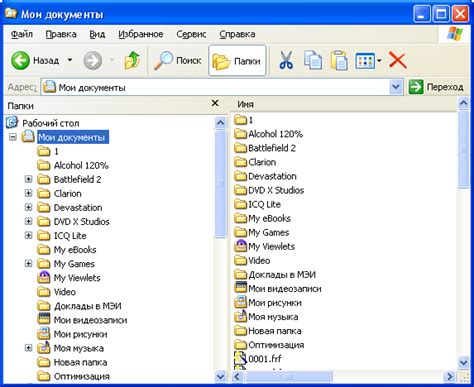474x387 pixels.
Task: Click the clipboard Paste icon
Action: 339,60
